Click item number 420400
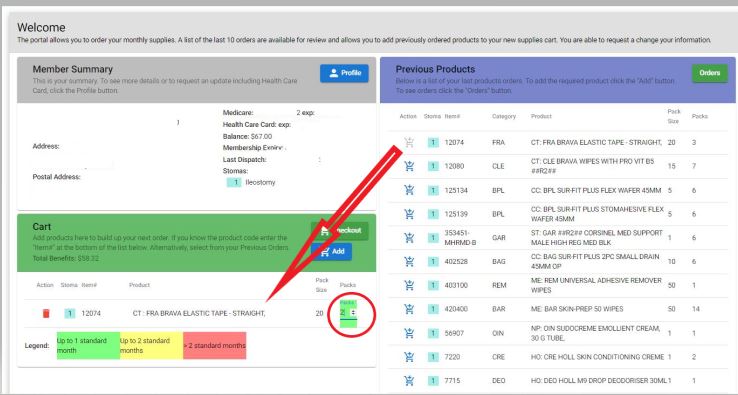This screenshot has height=395, width=738. [x=456, y=309]
